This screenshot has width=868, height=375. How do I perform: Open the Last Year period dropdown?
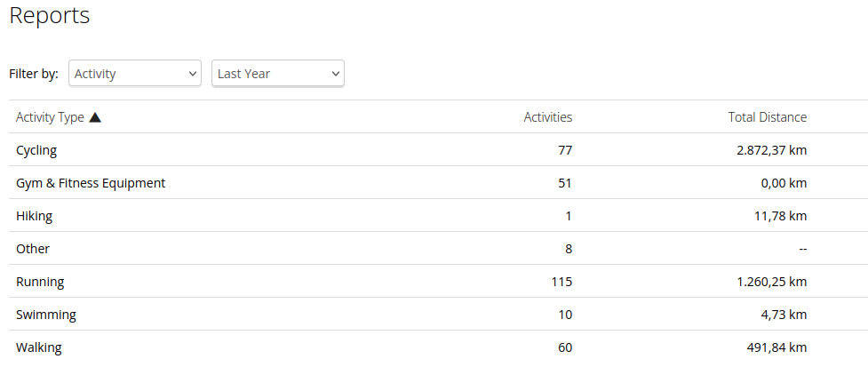point(277,74)
